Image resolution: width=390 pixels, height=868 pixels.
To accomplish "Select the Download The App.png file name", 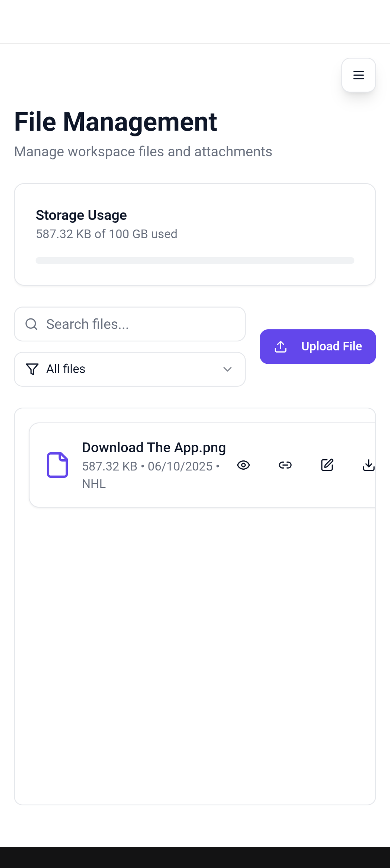I will [154, 448].
